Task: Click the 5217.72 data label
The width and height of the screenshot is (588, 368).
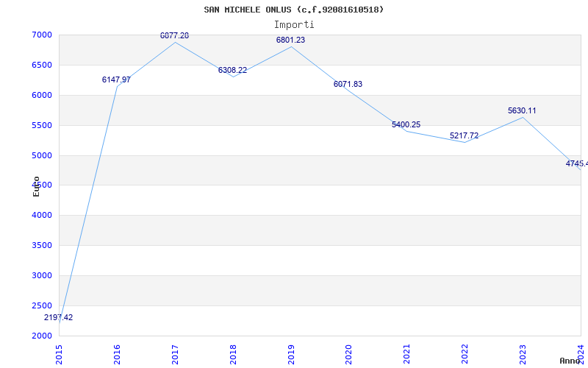Action: pyautogui.click(x=465, y=135)
